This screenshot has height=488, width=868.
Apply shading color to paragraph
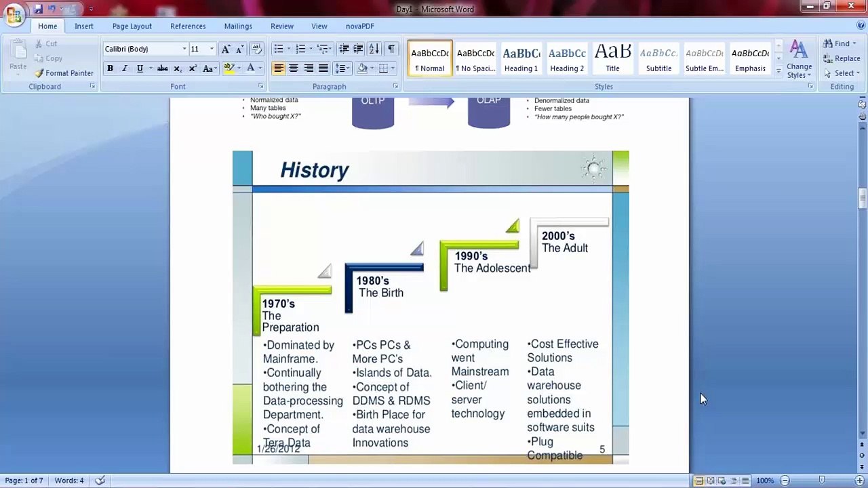(x=362, y=68)
